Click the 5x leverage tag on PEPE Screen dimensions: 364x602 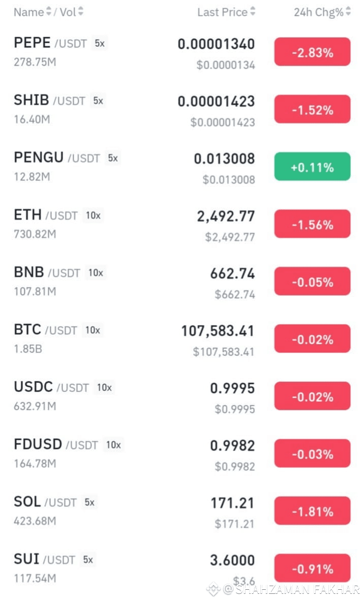[x=100, y=43]
